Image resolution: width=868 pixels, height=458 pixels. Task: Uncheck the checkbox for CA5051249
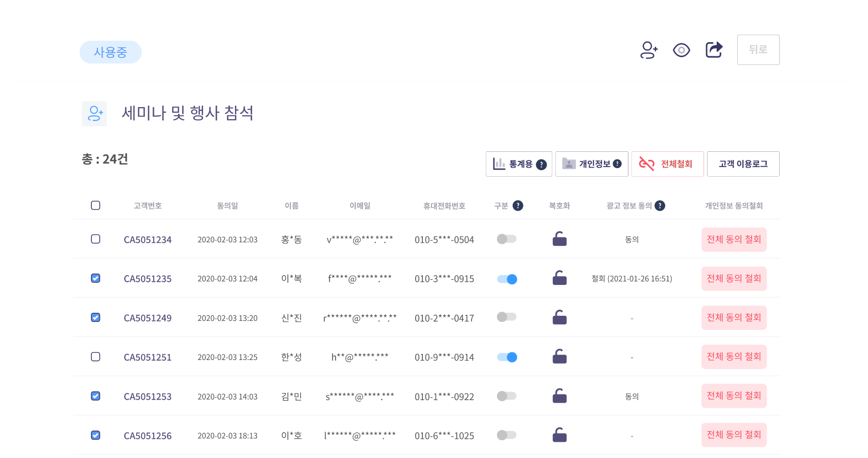tap(95, 317)
